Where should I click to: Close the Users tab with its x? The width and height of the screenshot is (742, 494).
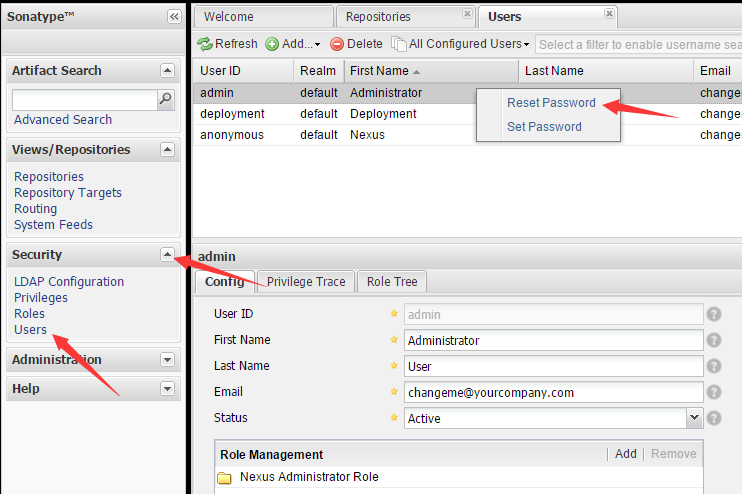(610, 13)
